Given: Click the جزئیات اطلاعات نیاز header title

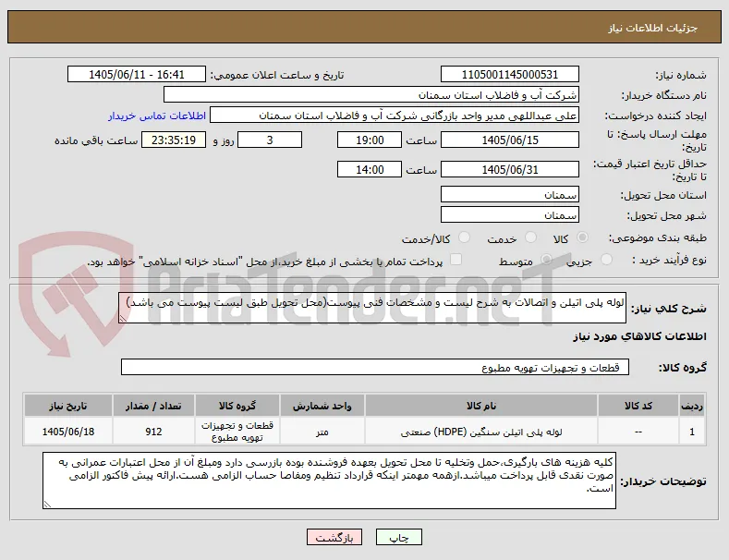Looking at the screenshot, I should [x=652, y=28].
